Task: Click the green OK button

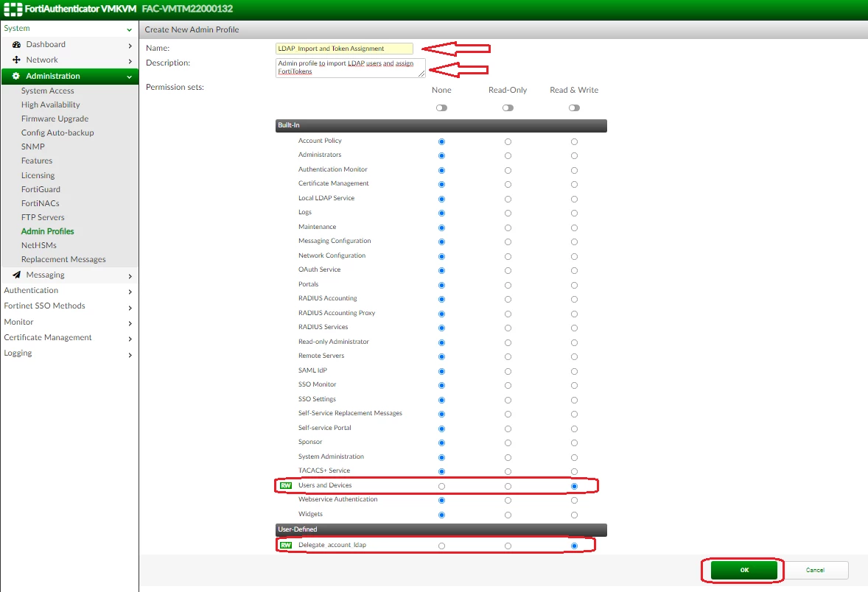Action: 744,570
